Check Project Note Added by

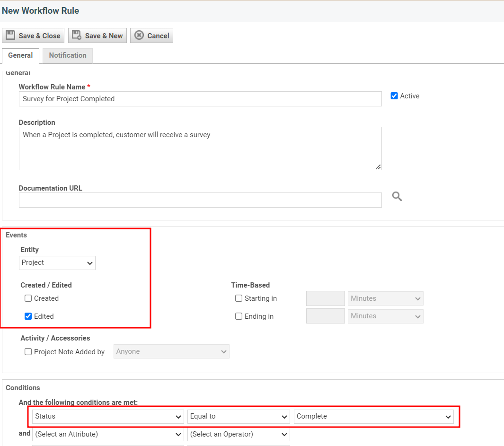click(x=28, y=351)
